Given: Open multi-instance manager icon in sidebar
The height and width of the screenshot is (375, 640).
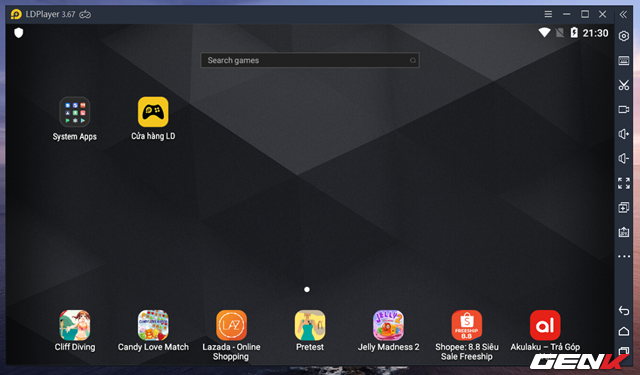Looking at the screenshot, I should pyautogui.click(x=624, y=207).
